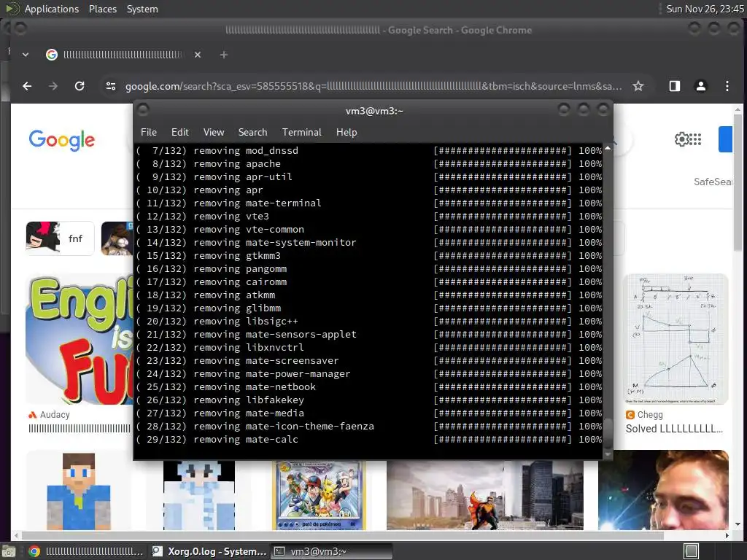Viewport: 747px width, 560px height.
Task: Open the Google apps grid
Action: (695, 139)
